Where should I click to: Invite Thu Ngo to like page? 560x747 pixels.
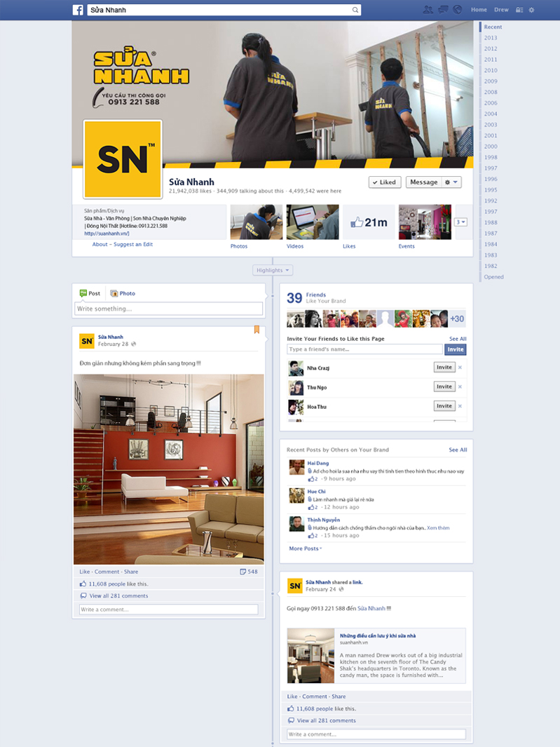tap(444, 387)
